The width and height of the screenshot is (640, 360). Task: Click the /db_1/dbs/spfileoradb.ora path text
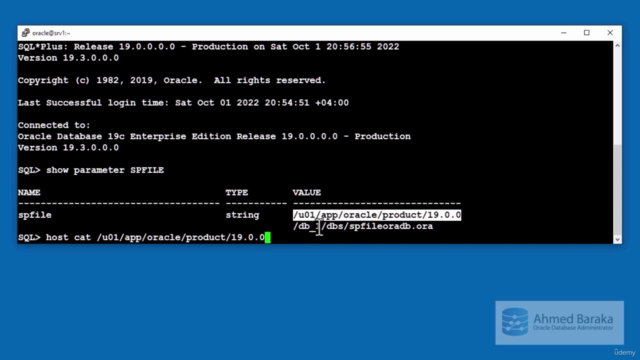coord(363,226)
